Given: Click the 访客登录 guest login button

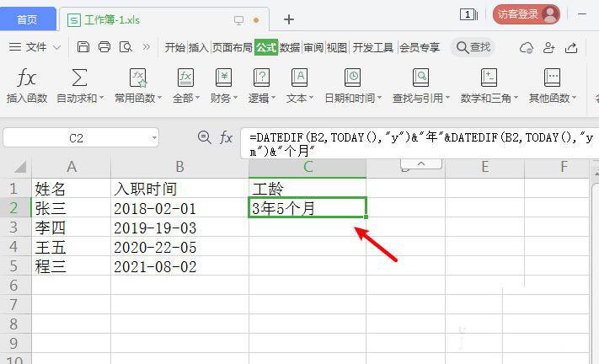Looking at the screenshot, I should [x=527, y=14].
